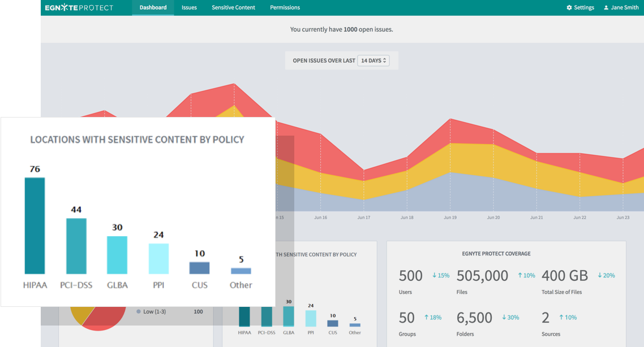Click the up arrow next to Groups 18%
Viewport: 644px width, 347px height.
point(426,318)
